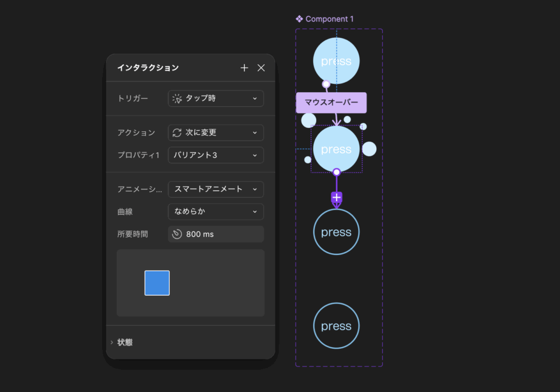560x392 pixels.
Task: Open the 曲線 dropdown showing なめらか
Action: (216, 212)
